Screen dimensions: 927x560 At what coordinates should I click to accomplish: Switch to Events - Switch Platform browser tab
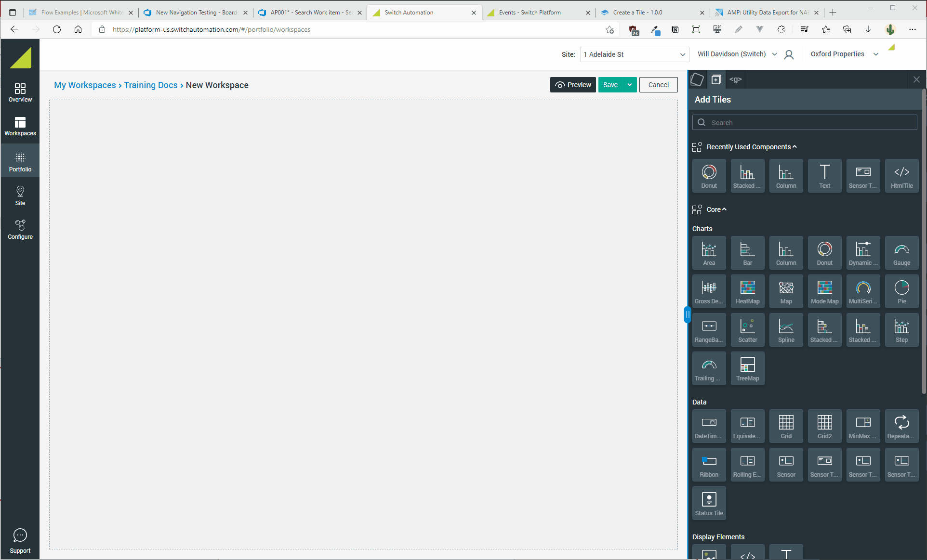pyautogui.click(x=538, y=13)
